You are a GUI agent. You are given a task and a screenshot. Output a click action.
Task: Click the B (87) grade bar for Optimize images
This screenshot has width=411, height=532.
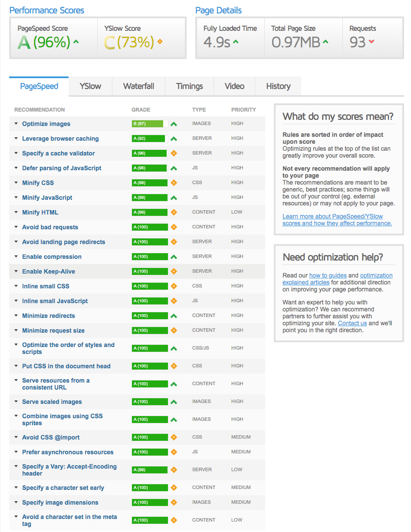pyautogui.click(x=150, y=124)
